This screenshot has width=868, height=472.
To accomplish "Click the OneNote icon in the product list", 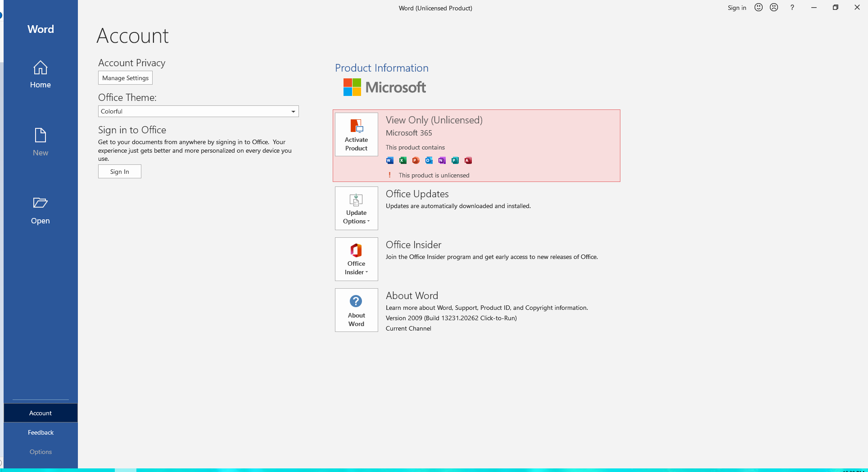I will coord(442,160).
